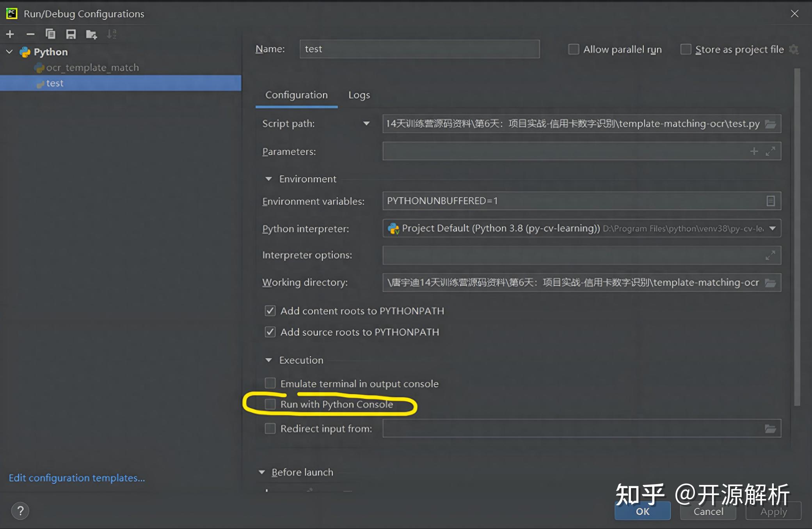
Task: Select the ocr_template_match configuration
Action: click(x=92, y=67)
